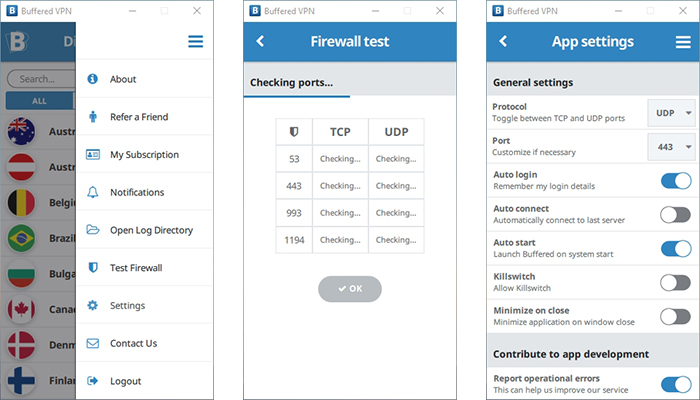Click the About info icon
Screen dimensions: 700x400
92,79
